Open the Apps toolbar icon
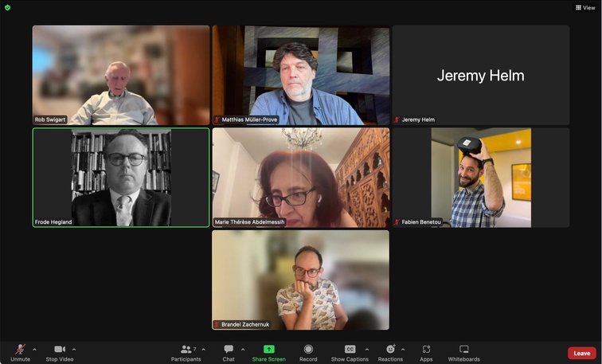This screenshot has width=602, height=364. 426,350
